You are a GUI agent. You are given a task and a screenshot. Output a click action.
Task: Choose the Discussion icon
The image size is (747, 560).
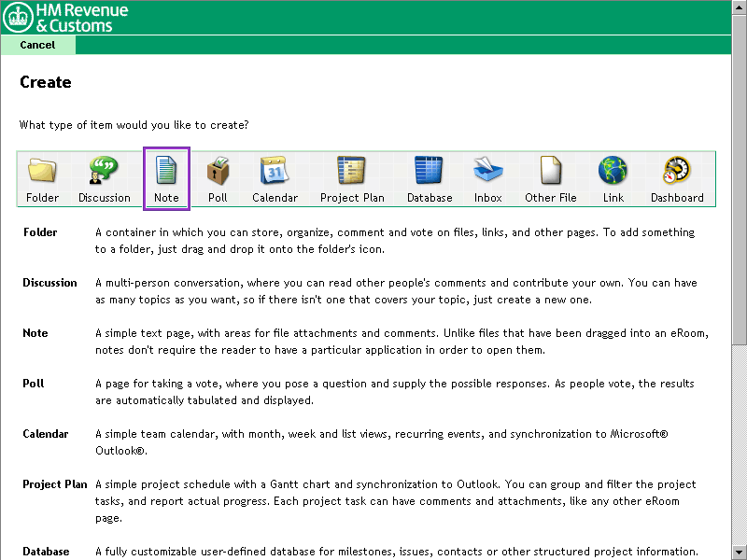point(104,171)
